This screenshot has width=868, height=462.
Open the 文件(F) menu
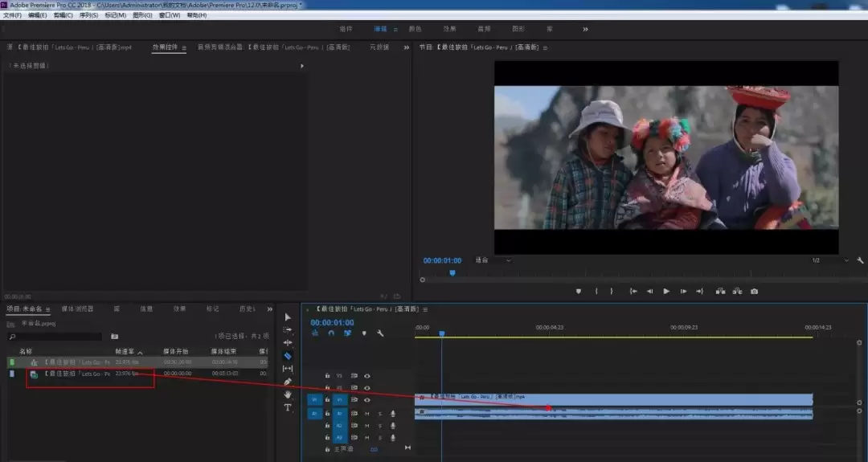(12, 15)
